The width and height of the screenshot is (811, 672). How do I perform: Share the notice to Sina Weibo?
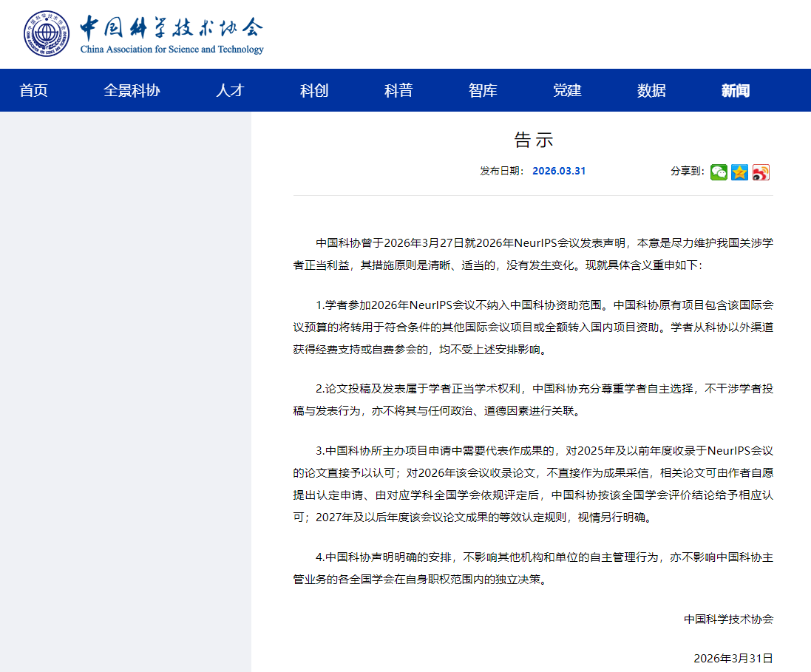761,172
